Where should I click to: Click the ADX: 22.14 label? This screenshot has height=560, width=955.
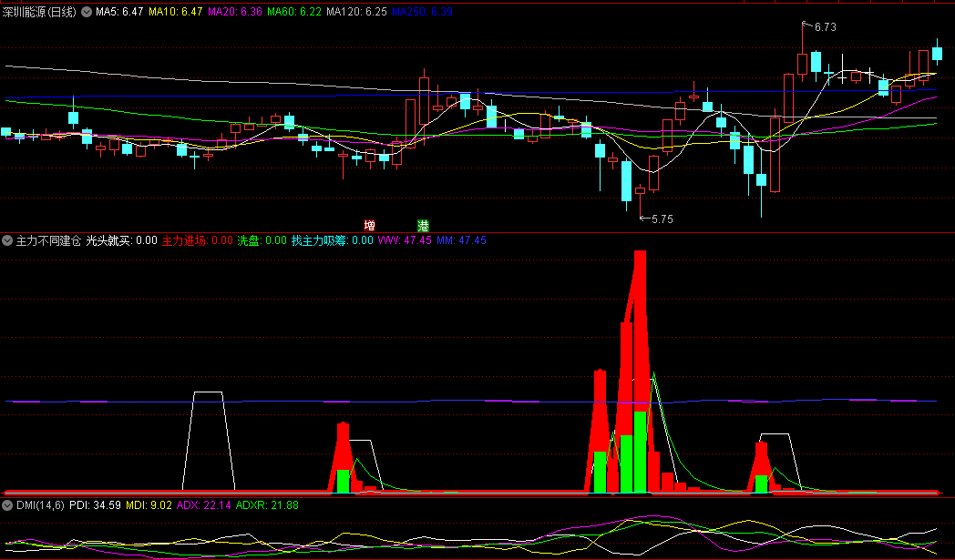(x=204, y=504)
